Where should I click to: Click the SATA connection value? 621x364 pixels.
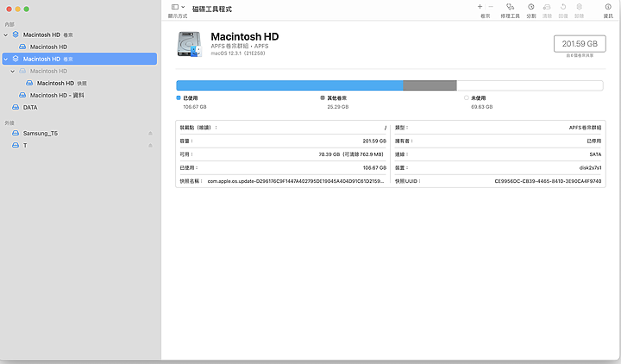pyautogui.click(x=595, y=154)
